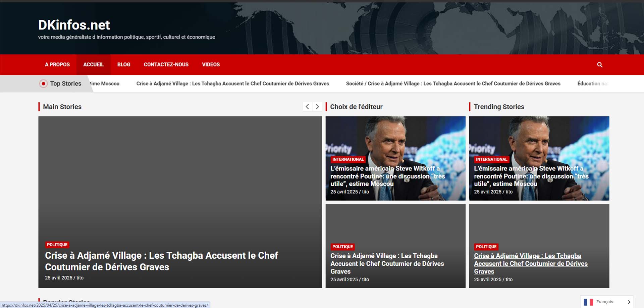Open the CONTACTEZ-NOUS page

click(166, 64)
